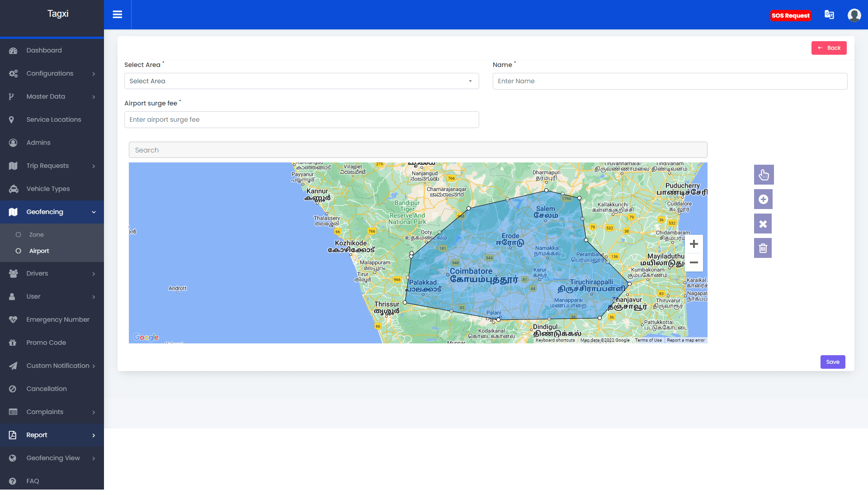Viewport: 868px width, 495px height.
Task: Click the Custom Notification paper plane icon
Action: point(13,366)
